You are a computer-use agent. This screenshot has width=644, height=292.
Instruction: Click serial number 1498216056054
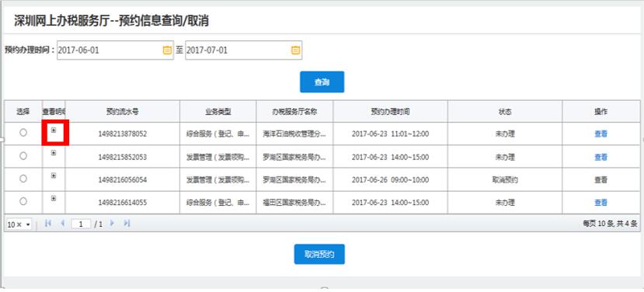[x=123, y=180]
